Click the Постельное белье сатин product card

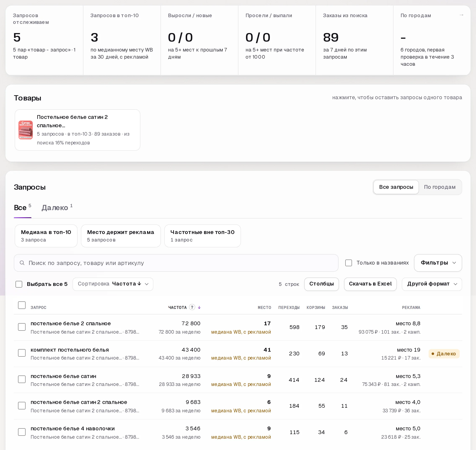point(77,130)
